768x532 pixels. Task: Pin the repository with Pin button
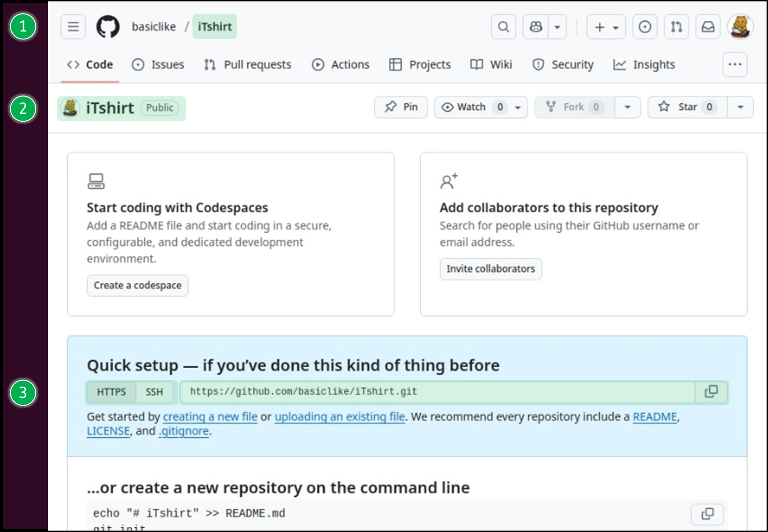tap(401, 107)
